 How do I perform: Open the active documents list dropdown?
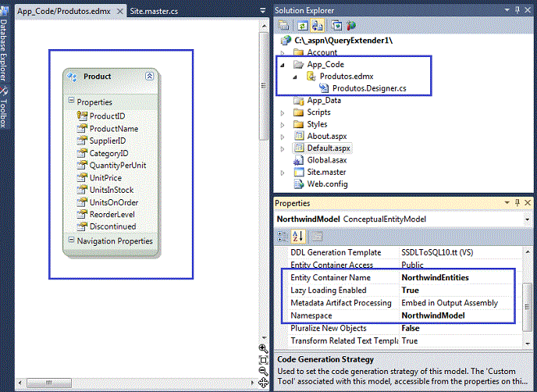point(263,11)
